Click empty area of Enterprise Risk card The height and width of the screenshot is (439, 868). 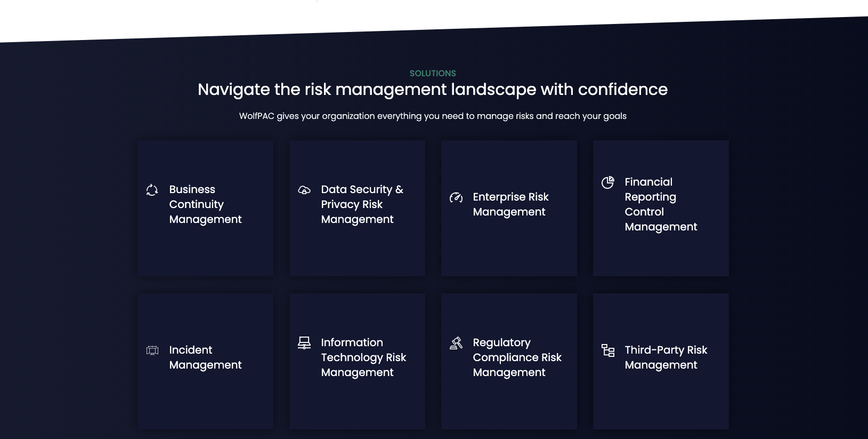[509, 251]
